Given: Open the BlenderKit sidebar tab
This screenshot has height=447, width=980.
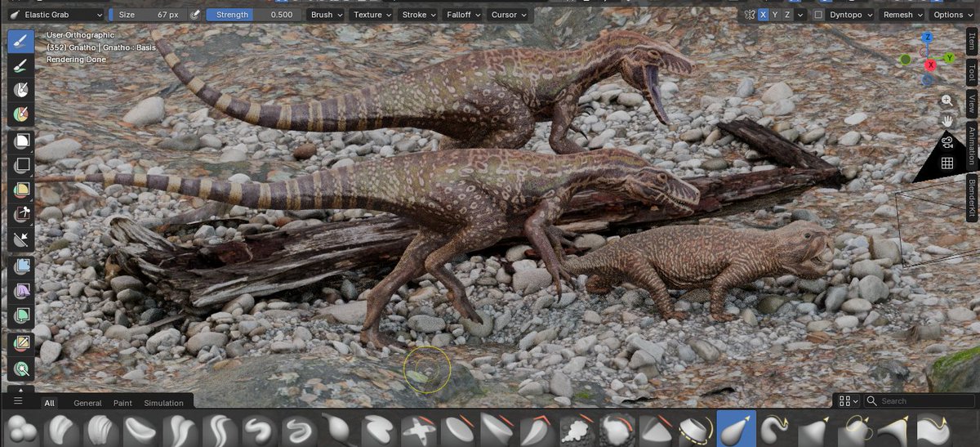Looking at the screenshot, I should pyautogui.click(x=972, y=197).
